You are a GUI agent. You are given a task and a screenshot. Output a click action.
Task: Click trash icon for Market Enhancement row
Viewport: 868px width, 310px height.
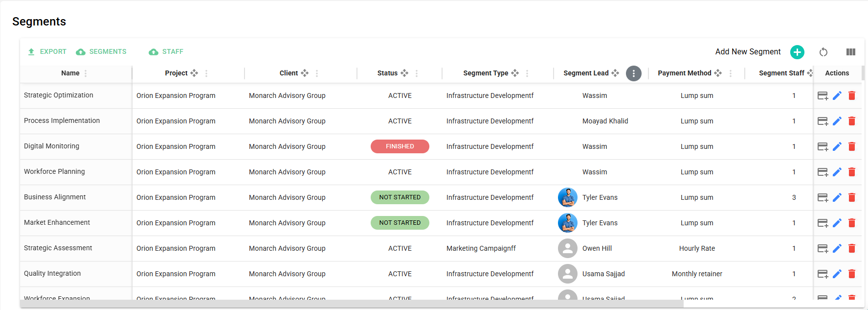[x=852, y=223]
